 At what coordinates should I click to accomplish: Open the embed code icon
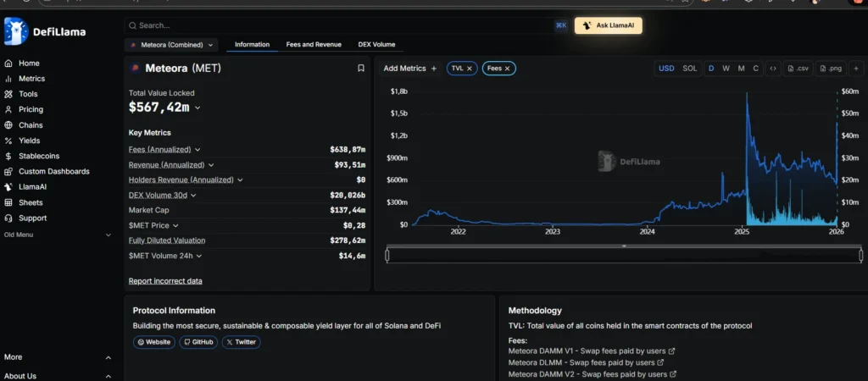click(x=773, y=68)
